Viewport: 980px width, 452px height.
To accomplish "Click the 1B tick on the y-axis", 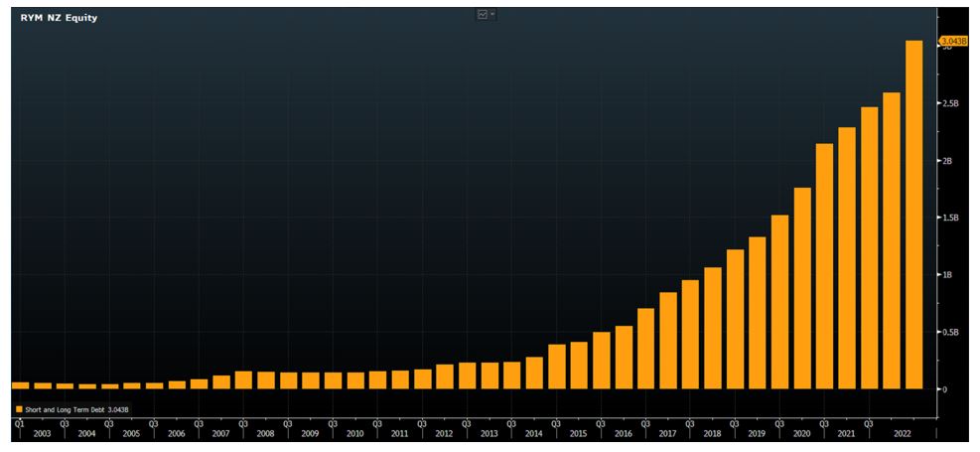I will click(x=946, y=275).
